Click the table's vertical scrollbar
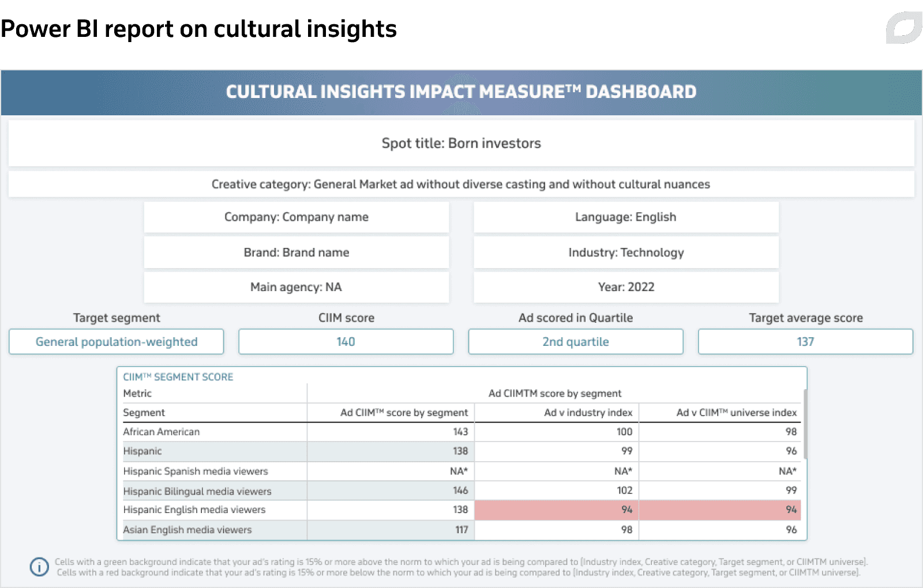 (x=805, y=424)
